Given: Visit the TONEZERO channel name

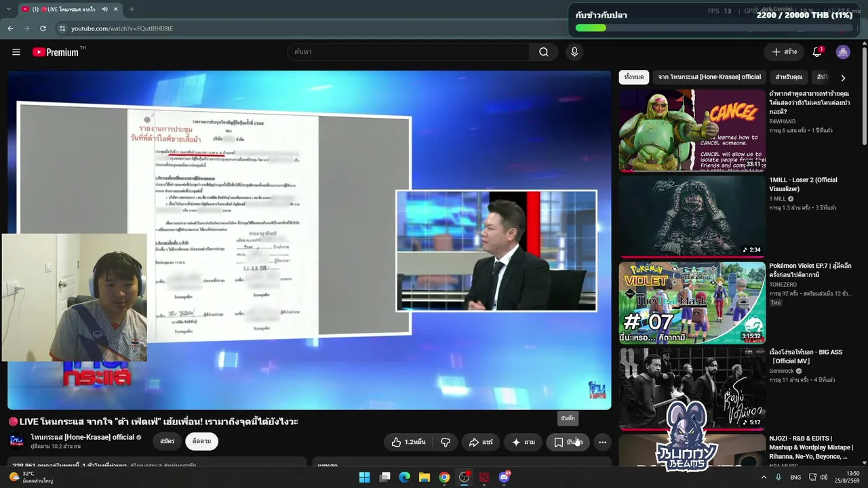Looking at the screenshot, I should point(784,285).
